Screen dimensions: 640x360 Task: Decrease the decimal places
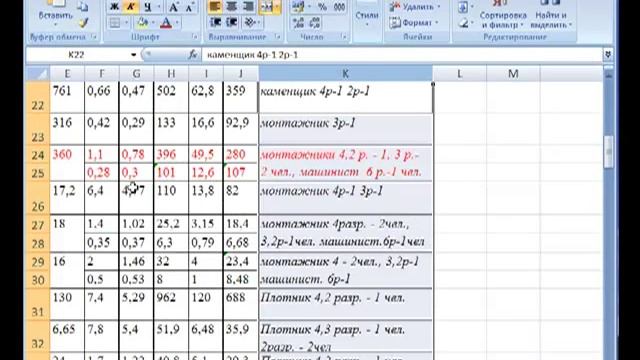coord(315,22)
